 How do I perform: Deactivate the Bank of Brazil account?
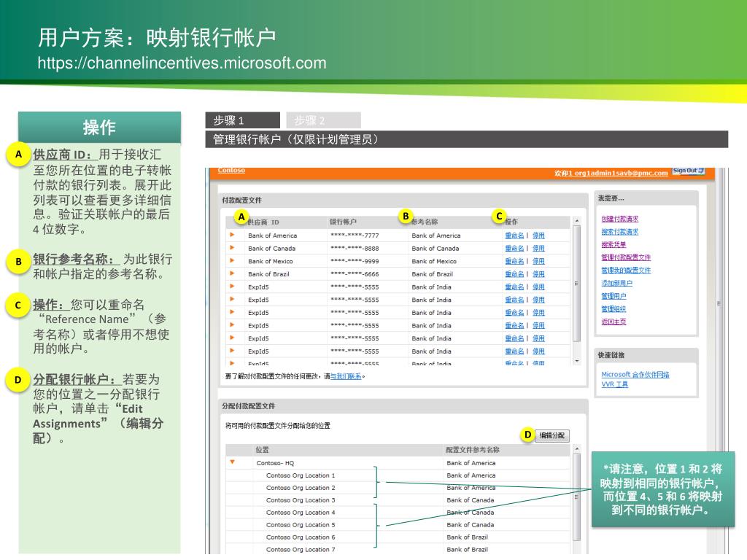(538, 274)
